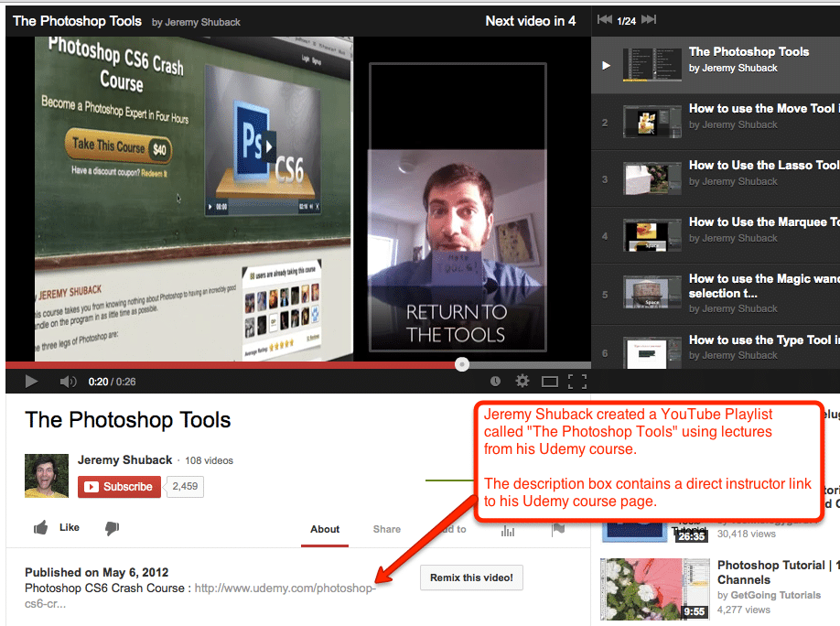Click Take This Course button in video

click(118, 146)
